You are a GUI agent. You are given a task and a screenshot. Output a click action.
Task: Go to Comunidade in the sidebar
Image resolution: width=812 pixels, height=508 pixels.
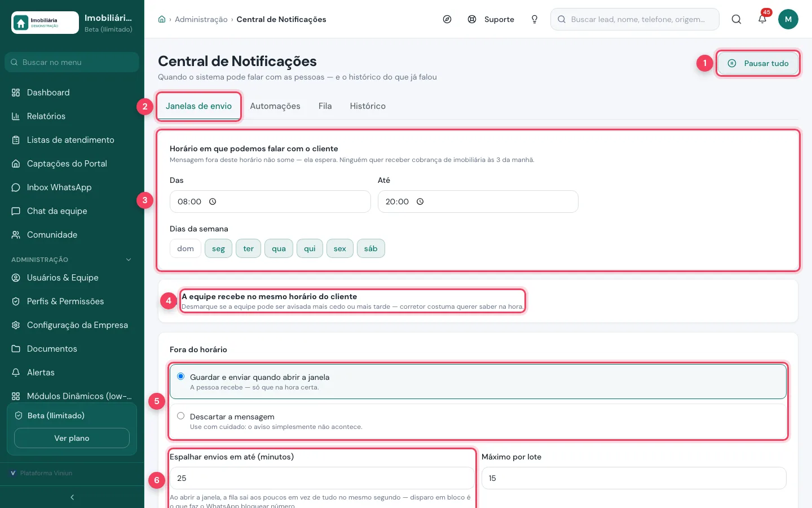coord(72,235)
